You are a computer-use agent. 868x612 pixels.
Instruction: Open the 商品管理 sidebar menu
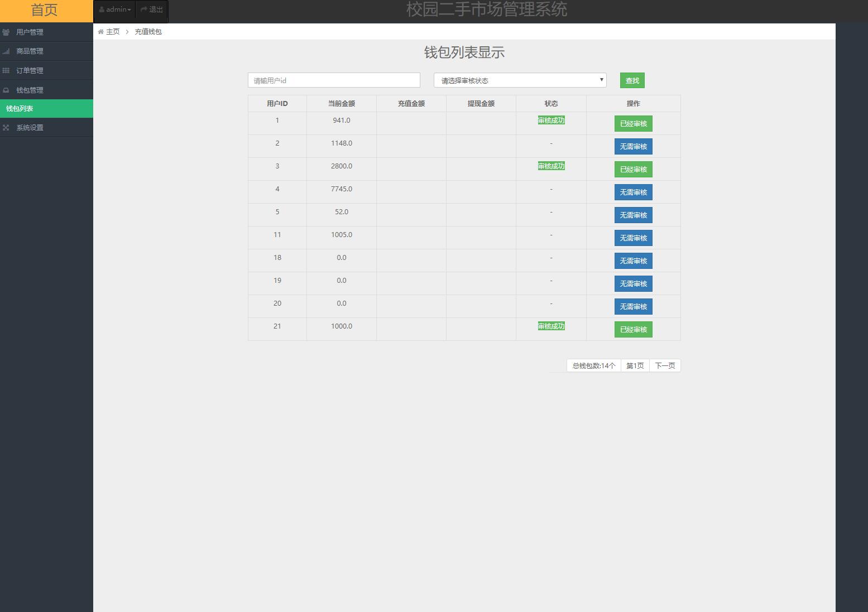point(46,51)
